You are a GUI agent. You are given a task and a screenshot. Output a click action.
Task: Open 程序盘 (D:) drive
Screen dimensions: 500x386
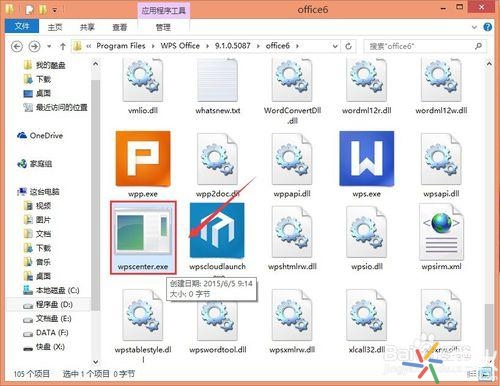[x=48, y=304]
